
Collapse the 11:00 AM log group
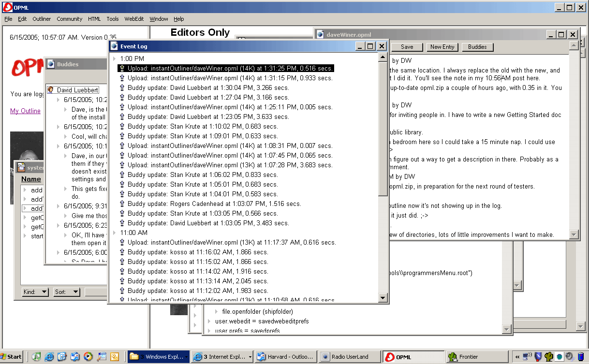point(114,233)
